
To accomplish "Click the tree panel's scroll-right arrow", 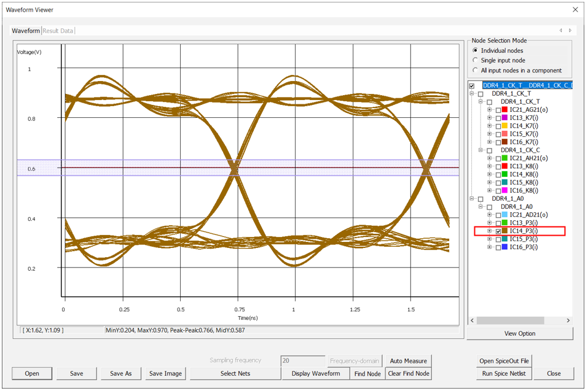I will pyautogui.click(x=568, y=320).
